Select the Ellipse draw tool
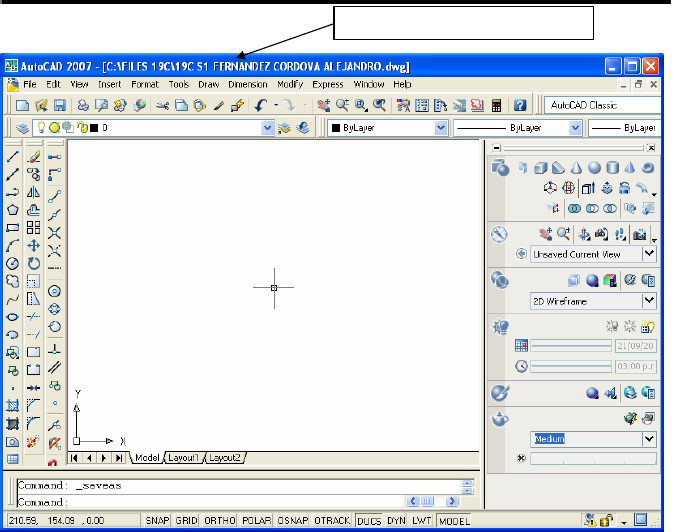 (x=12, y=317)
